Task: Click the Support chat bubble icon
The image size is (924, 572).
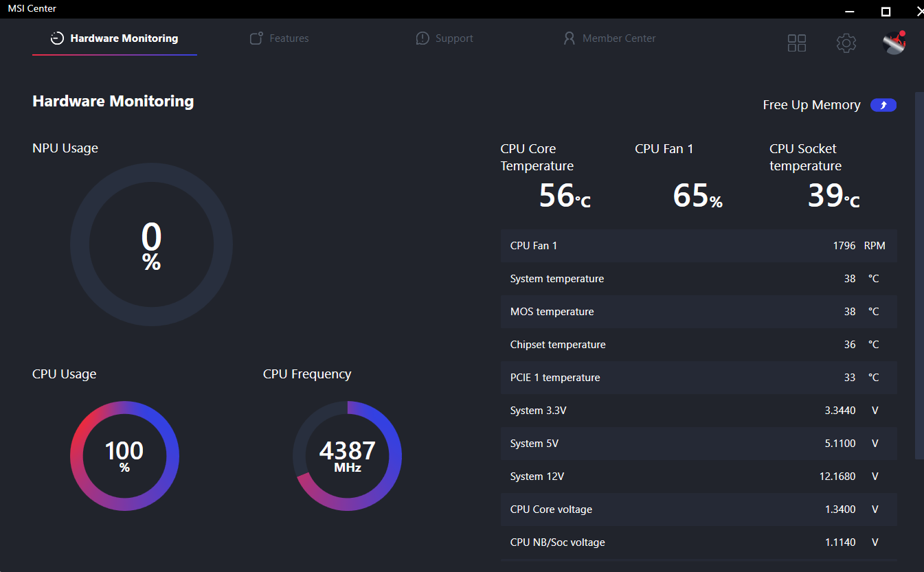Action: tap(422, 38)
